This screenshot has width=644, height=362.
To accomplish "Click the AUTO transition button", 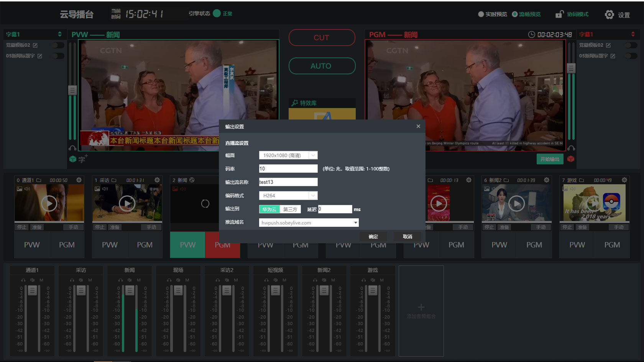I will pos(322,66).
